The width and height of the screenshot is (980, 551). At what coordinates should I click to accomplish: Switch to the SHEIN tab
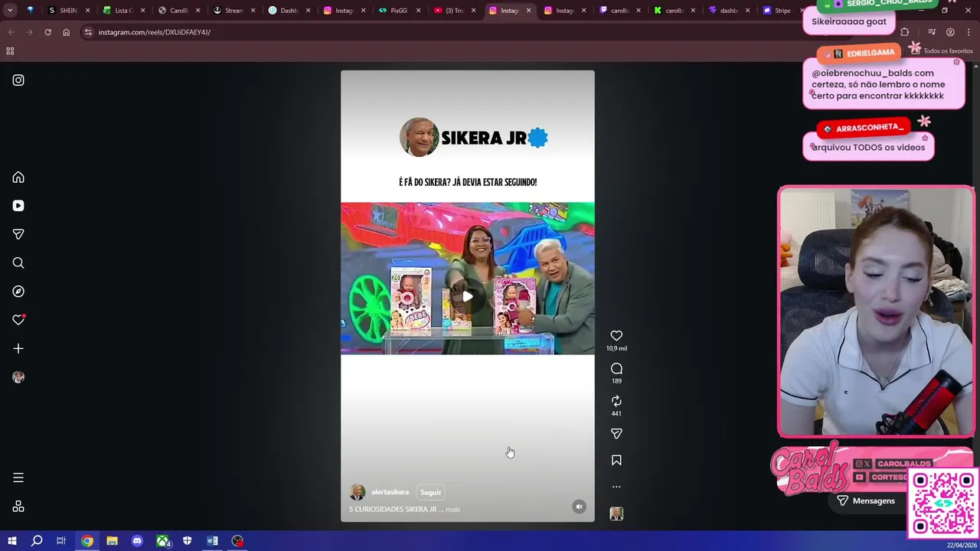[69, 11]
